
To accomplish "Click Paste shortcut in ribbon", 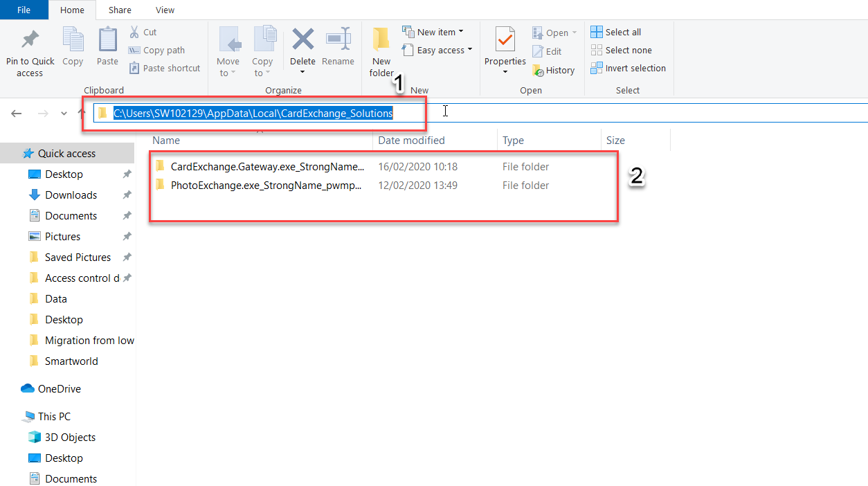I will click(165, 68).
